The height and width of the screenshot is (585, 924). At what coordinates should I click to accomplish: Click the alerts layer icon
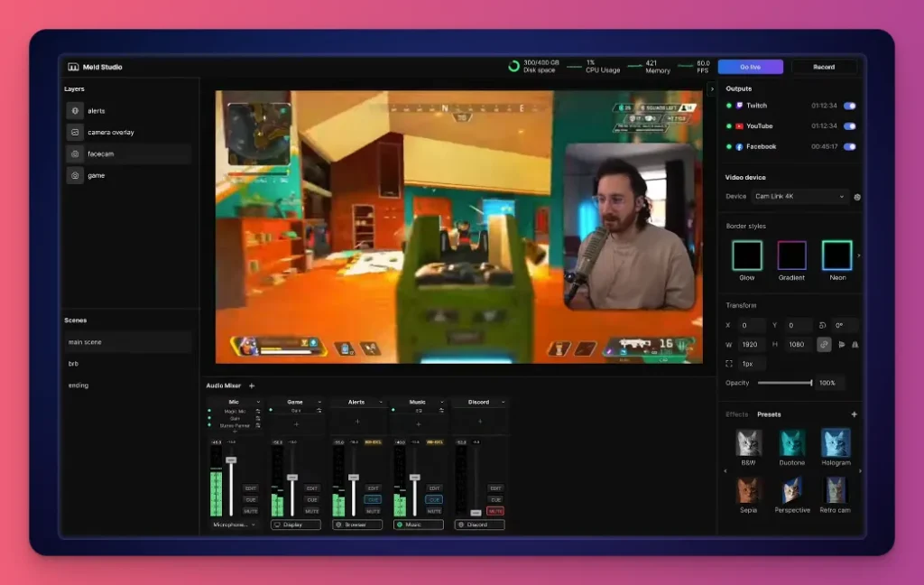(x=75, y=111)
